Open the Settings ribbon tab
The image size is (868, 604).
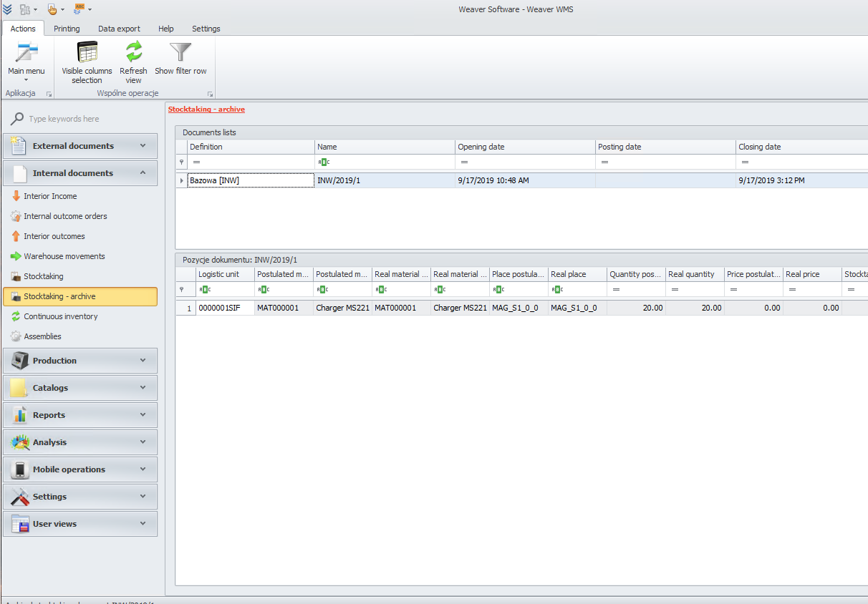[206, 29]
